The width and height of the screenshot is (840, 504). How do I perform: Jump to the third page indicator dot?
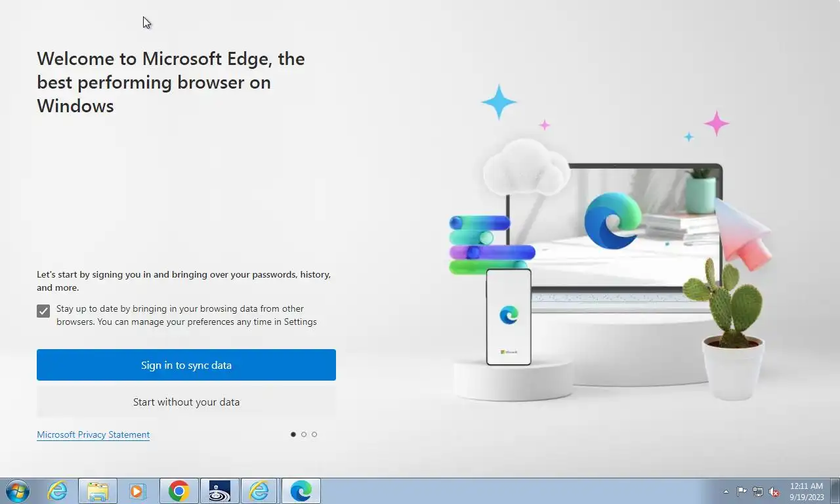point(314,434)
